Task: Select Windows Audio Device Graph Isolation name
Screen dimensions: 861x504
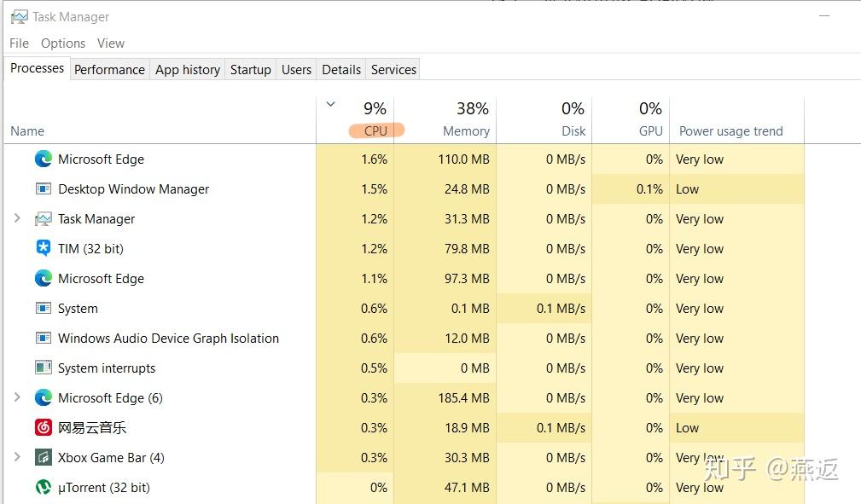Action: (169, 339)
